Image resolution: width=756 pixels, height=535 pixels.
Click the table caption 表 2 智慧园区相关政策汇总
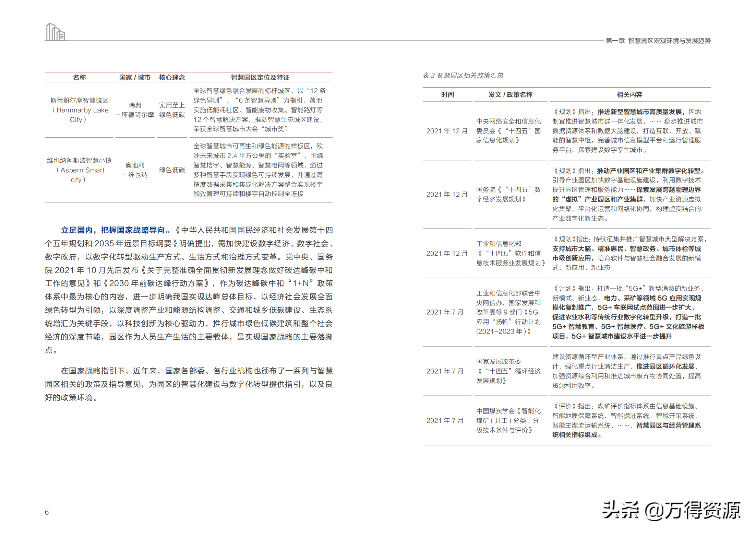coord(463,75)
